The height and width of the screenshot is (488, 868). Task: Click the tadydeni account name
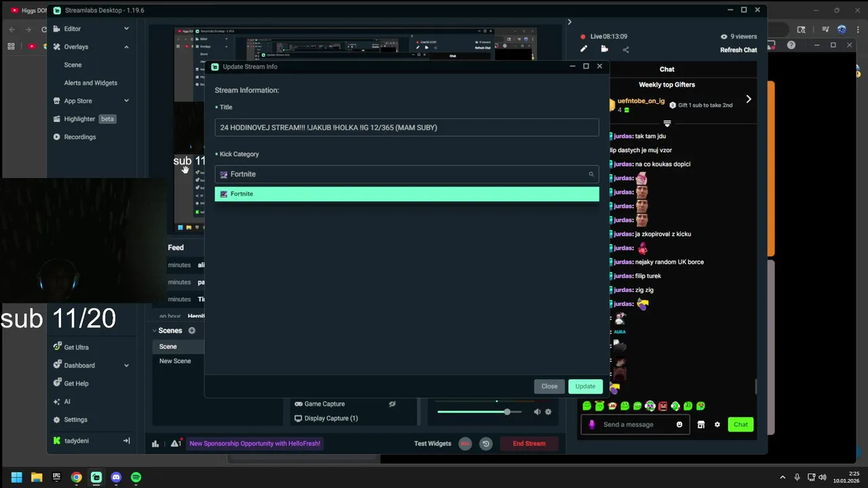click(x=77, y=441)
